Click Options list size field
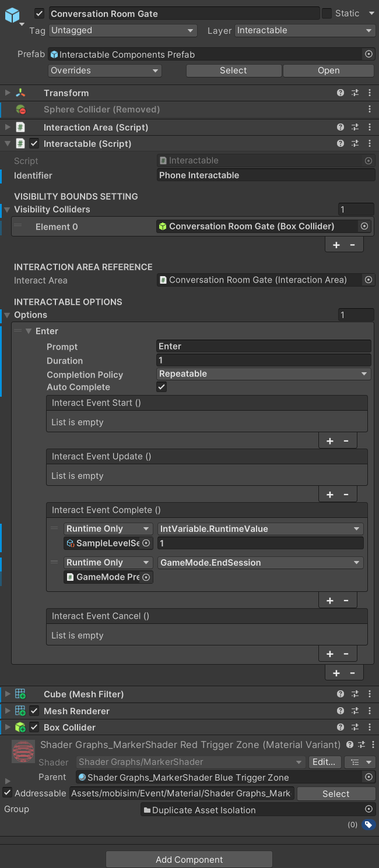 356,315
